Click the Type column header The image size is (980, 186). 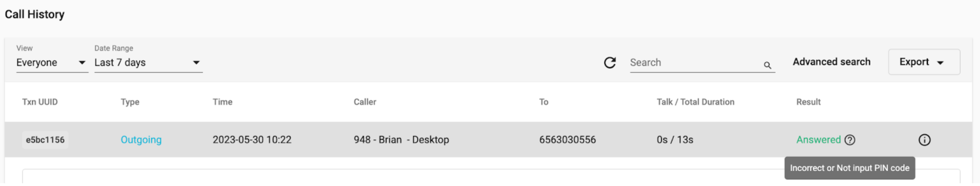pos(130,102)
